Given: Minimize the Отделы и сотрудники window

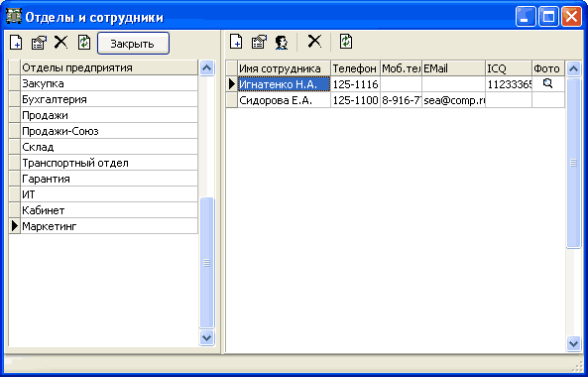Looking at the screenshot, I should click(526, 17).
